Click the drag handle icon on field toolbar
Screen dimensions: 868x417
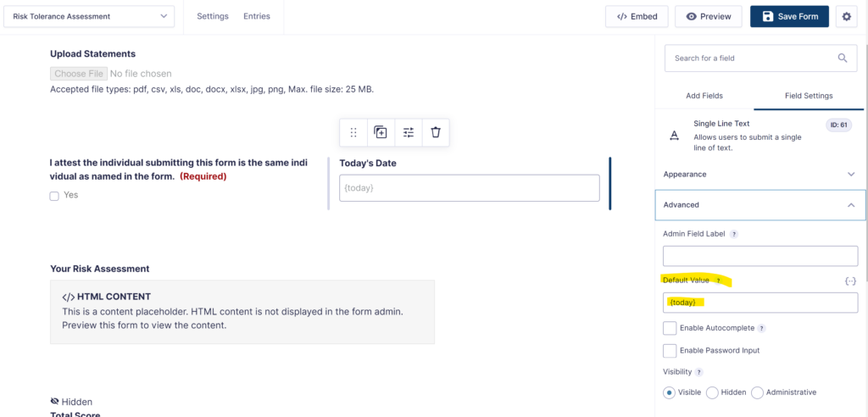(353, 132)
